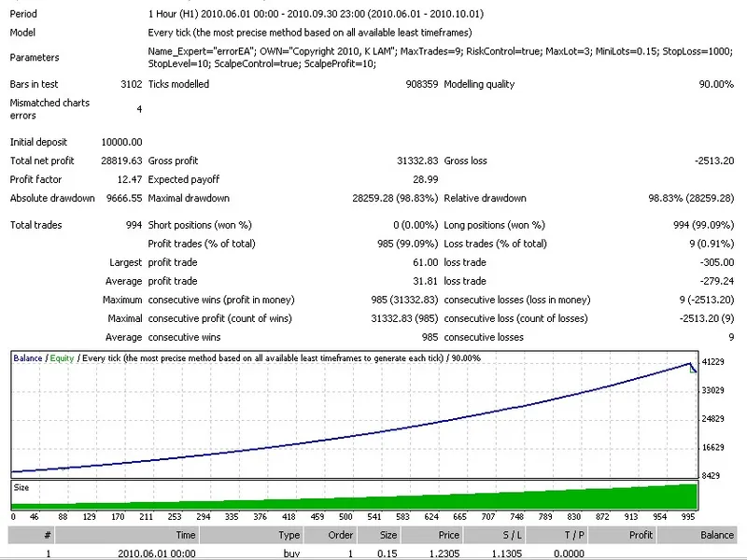Click Maximal drawdown value 28259.28 (98.83%)
Image resolution: width=747 pixels, height=560 pixels.
pyautogui.click(x=395, y=198)
